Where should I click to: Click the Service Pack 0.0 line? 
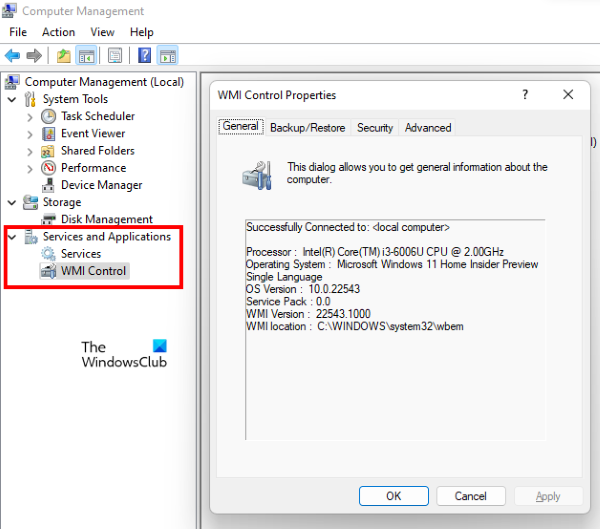pyautogui.click(x=288, y=302)
